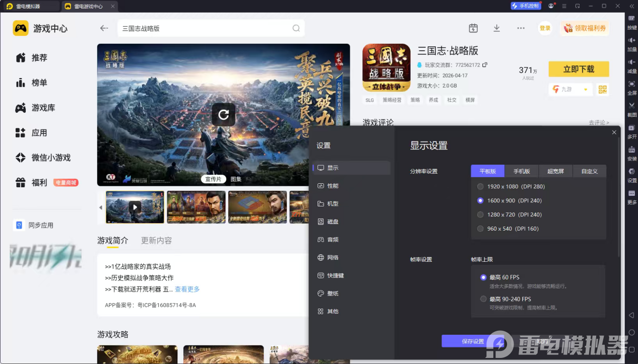Viewport: 638px width, 364px height.
Task: Click the yellow 立即下载 button
Action: point(579,69)
